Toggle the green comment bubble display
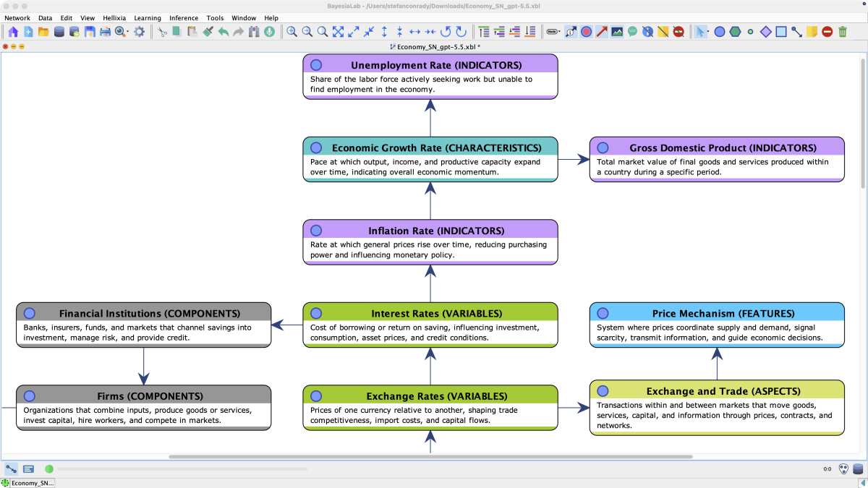This screenshot has height=488, width=868. click(x=632, y=32)
